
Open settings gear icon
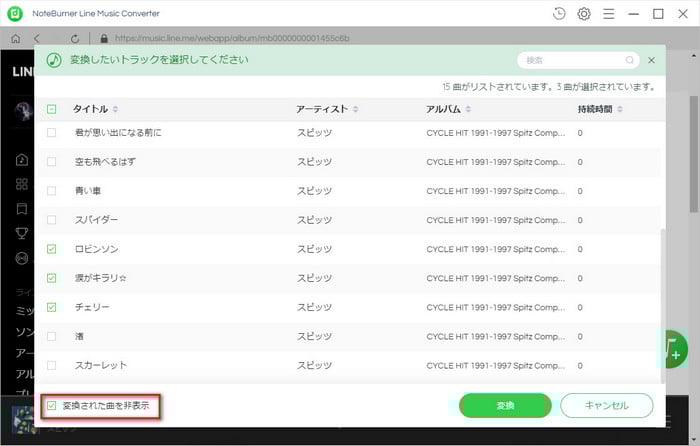[583, 14]
